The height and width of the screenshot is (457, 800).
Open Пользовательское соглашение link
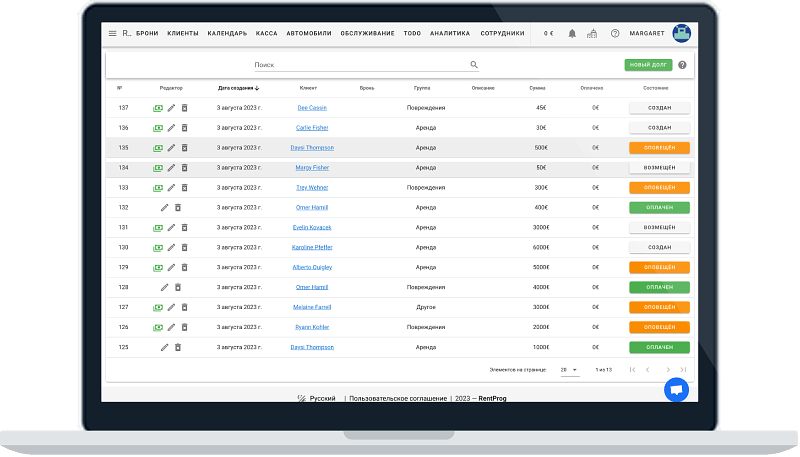[398, 398]
